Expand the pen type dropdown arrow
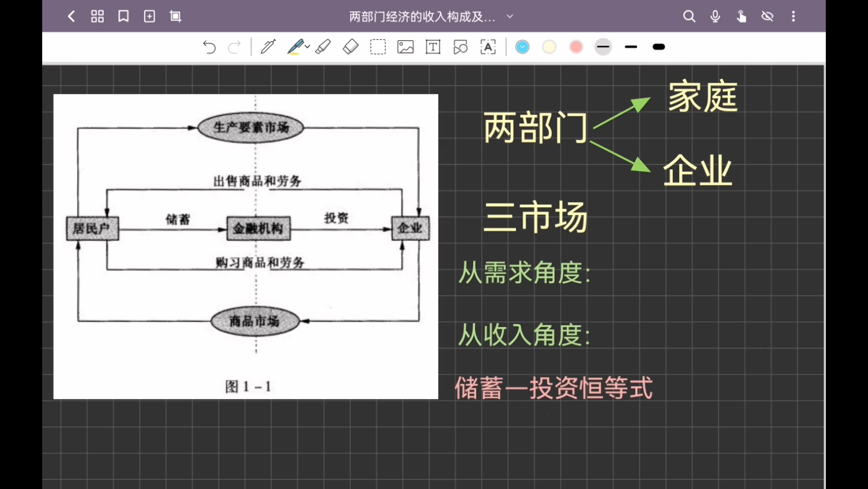This screenshot has width=868, height=489. pyautogui.click(x=307, y=46)
